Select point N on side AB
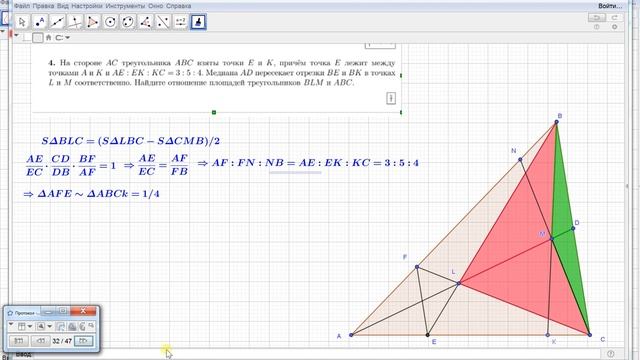Image resolution: width=640 pixels, height=360 pixels. [520, 160]
